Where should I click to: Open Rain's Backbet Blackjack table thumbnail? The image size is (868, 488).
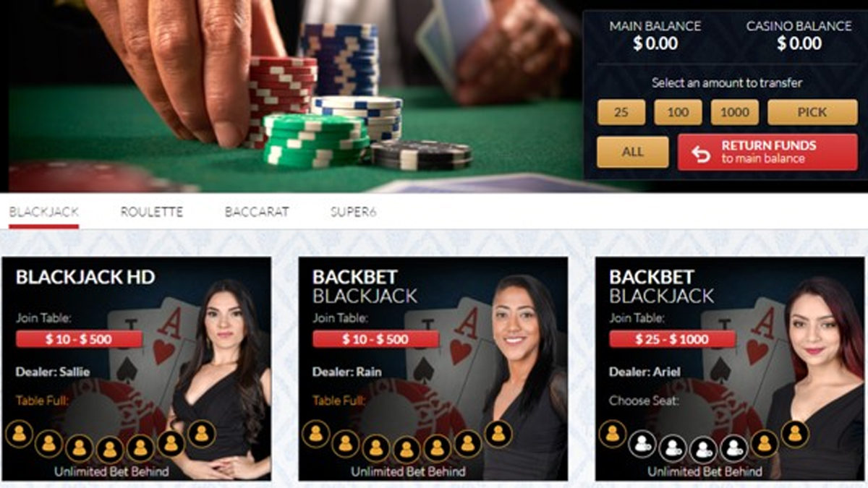(x=433, y=369)
